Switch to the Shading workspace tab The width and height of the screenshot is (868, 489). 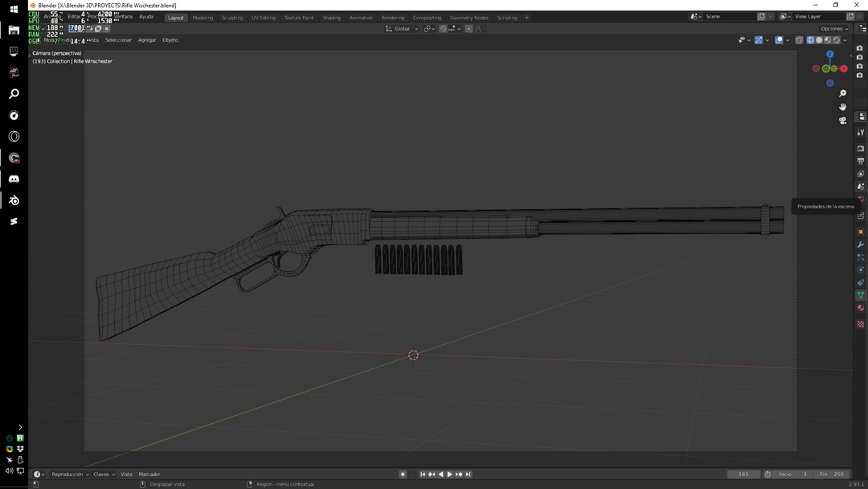click(331, 16)
